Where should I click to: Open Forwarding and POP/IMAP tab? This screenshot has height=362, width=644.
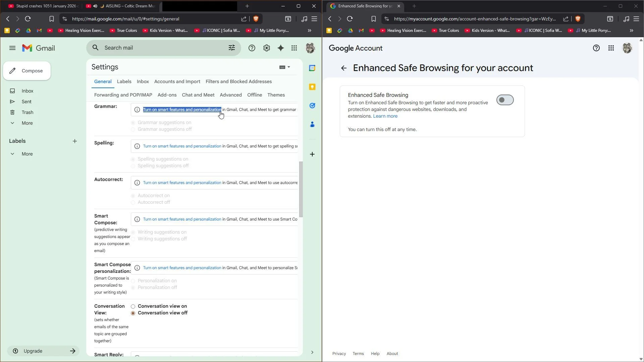click(x=123, y=95)
